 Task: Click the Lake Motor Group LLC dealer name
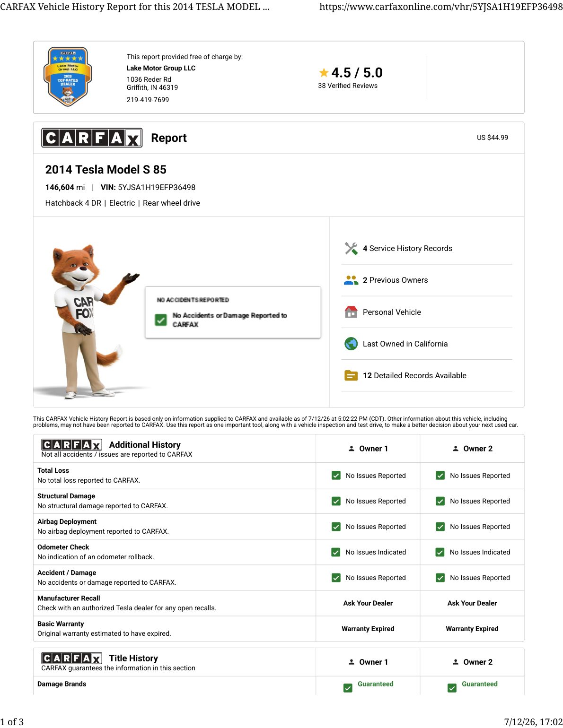coord(161,68)
